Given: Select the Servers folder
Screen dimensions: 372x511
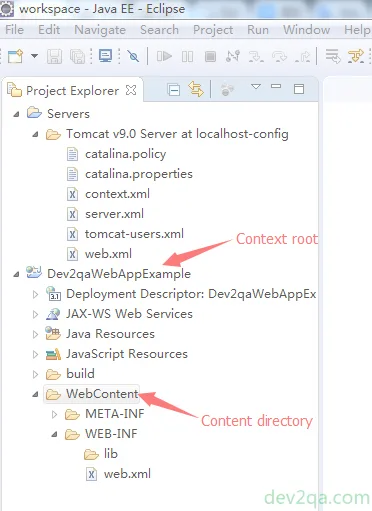Looking at the screenshot, I should pos(68,114).
